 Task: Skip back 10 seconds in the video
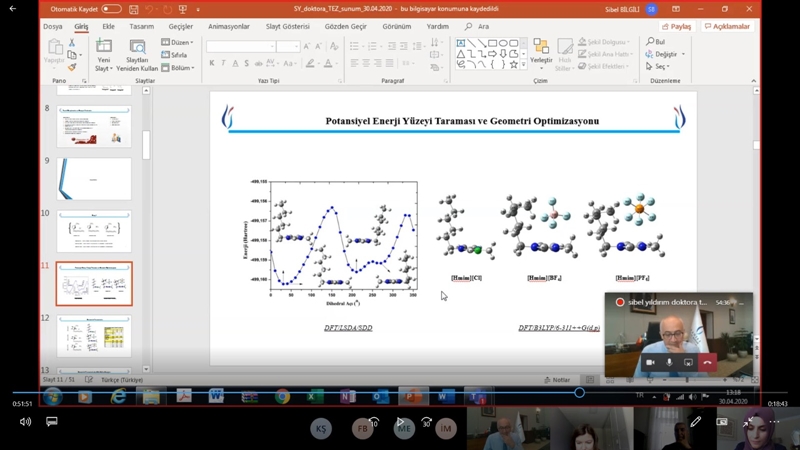click(373, 422)
